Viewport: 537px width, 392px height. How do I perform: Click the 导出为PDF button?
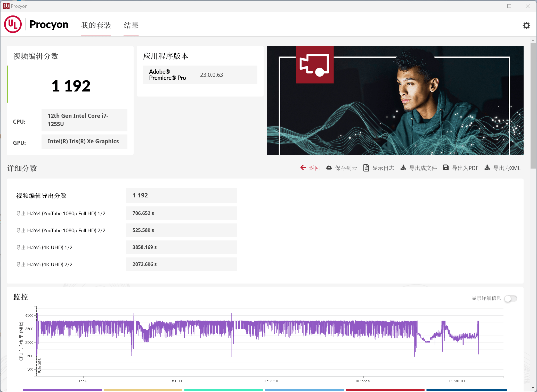(x=465, y=168)
